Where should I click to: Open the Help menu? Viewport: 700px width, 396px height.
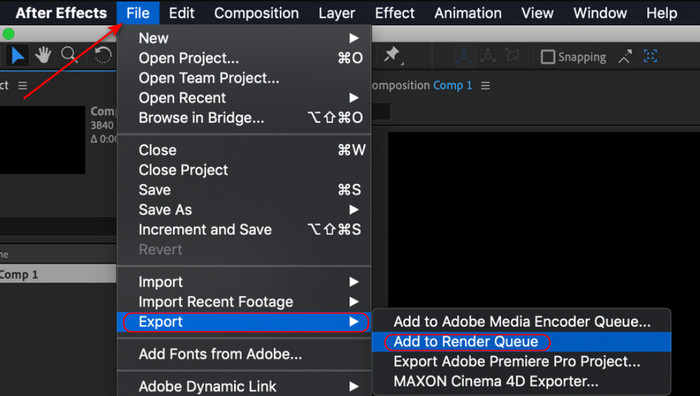point(662,13)
